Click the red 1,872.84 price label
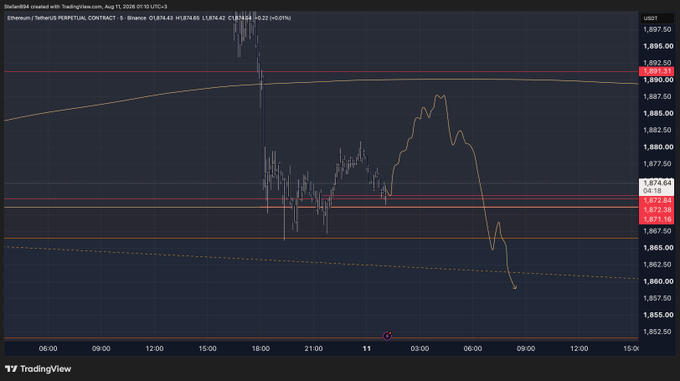The image size is (680, 381). tap(657, 201)
